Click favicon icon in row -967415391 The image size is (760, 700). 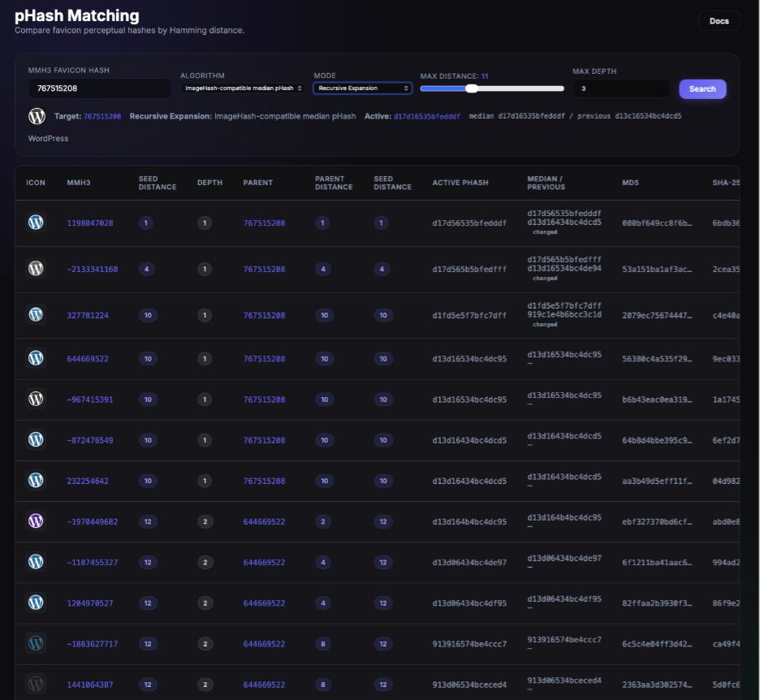(x=36, y=399)
